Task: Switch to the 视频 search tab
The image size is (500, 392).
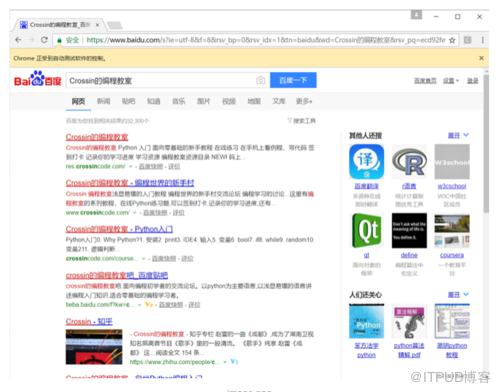Action: (x=229, y=101)
